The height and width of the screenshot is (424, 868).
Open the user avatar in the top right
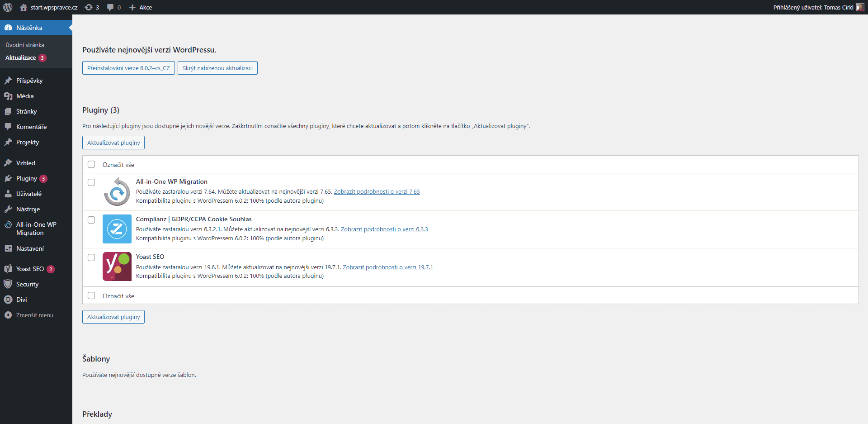coord(860,7)
